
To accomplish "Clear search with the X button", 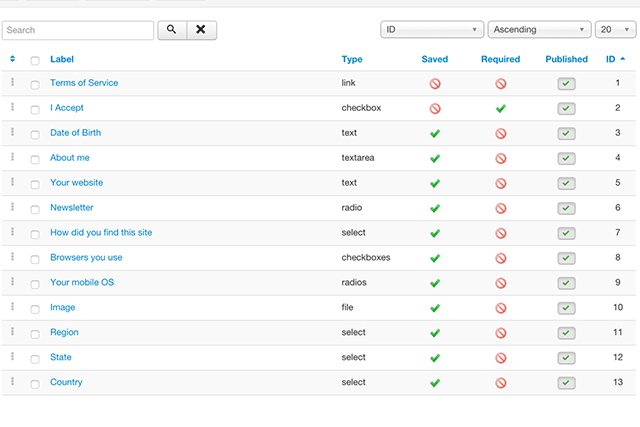I will tap(201, 30).
